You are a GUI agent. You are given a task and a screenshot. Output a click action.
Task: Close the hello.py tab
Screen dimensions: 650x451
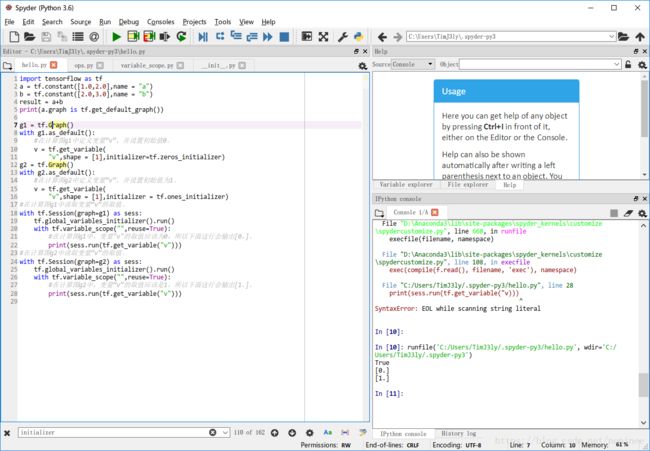pos(54,65)
